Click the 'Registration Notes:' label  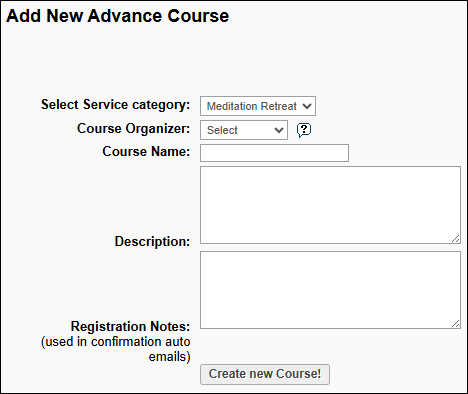[x=130, y=326]
